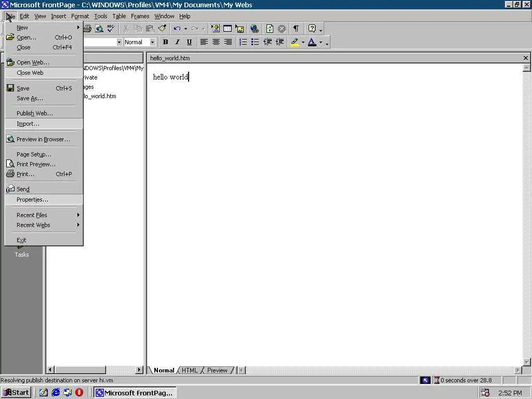Screen dimensions: 532x399
Task: Open the Frames menu in menu bar
Action: point(140,16)
